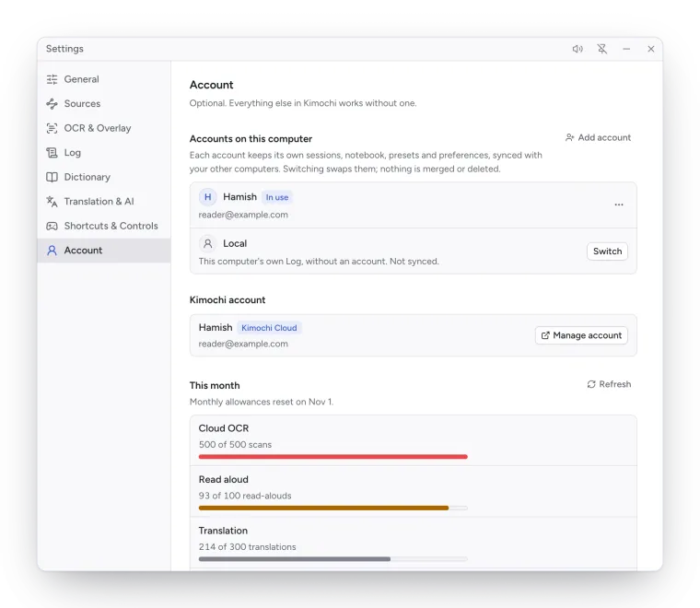The width and height of the screenshot is (700, 608).
Task: Select the Account tab in sidebar
Action: 104,251
